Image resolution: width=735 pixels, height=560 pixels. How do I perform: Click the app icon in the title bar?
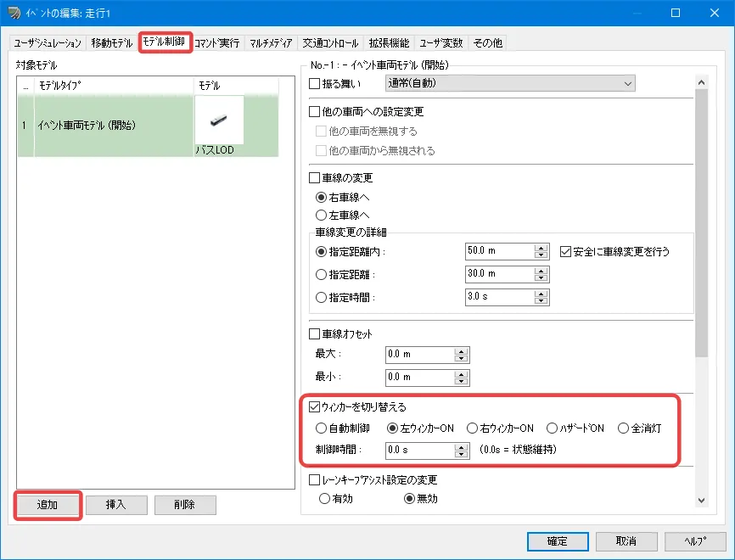point(14,14)
